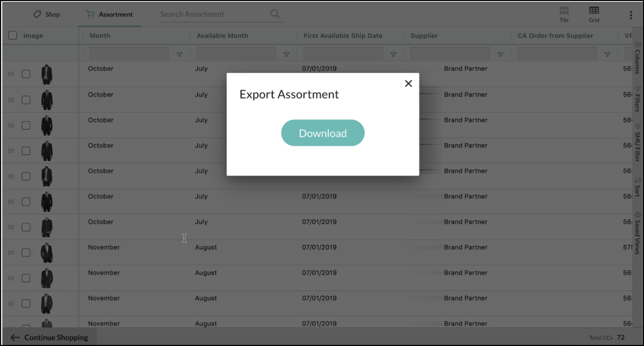Select the Assortment tab
The width and height of the screenshot is (644, 346).
click(x=110, y=14)
